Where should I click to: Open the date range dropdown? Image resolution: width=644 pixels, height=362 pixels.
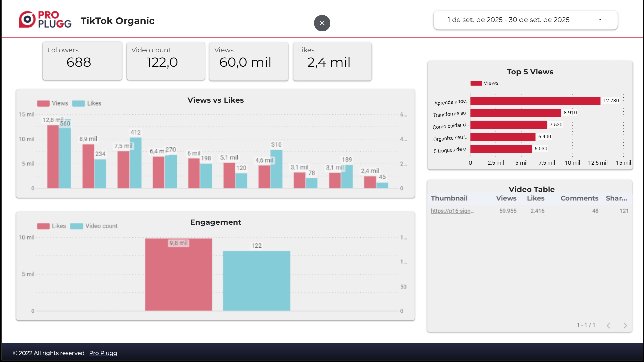(526, 20)
